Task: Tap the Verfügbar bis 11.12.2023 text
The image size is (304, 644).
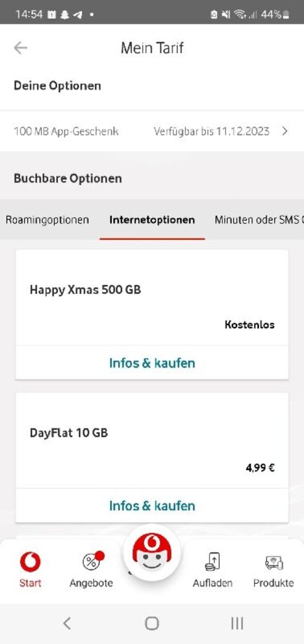Action: click(x=211, y=131)
